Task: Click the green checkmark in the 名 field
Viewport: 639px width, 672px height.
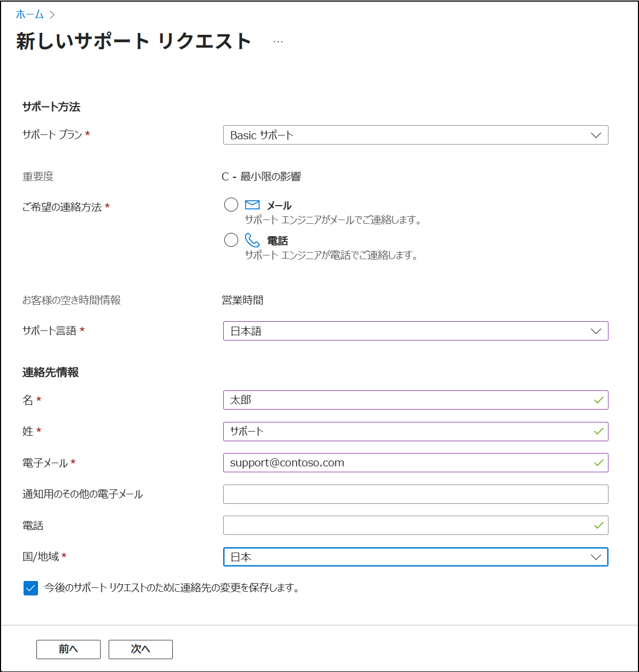Action: [x=598, y=400]
